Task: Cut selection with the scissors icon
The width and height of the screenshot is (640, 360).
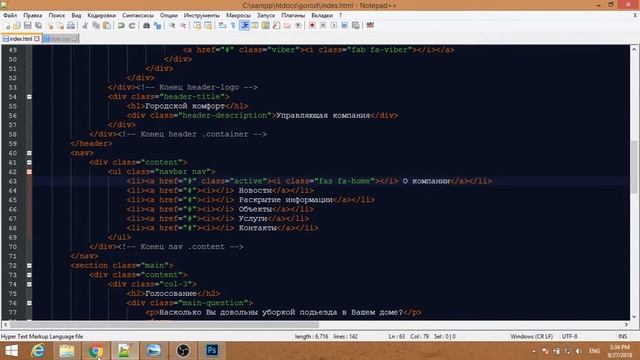Action: (85, 25)
